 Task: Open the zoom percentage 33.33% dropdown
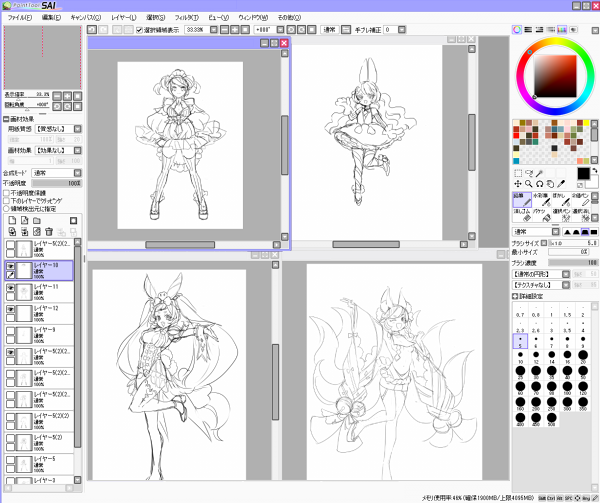pos(214,29)
